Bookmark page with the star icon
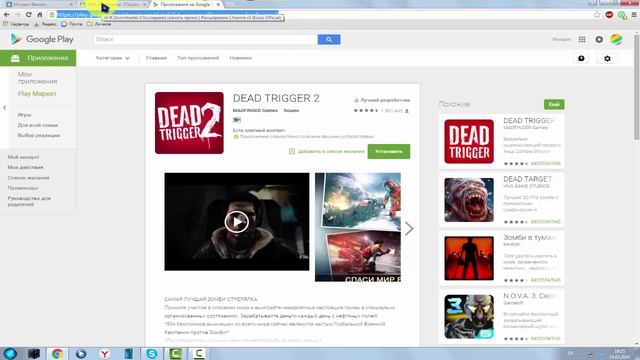The height and width of the screenshot is (360, 640). pos(597,15)
